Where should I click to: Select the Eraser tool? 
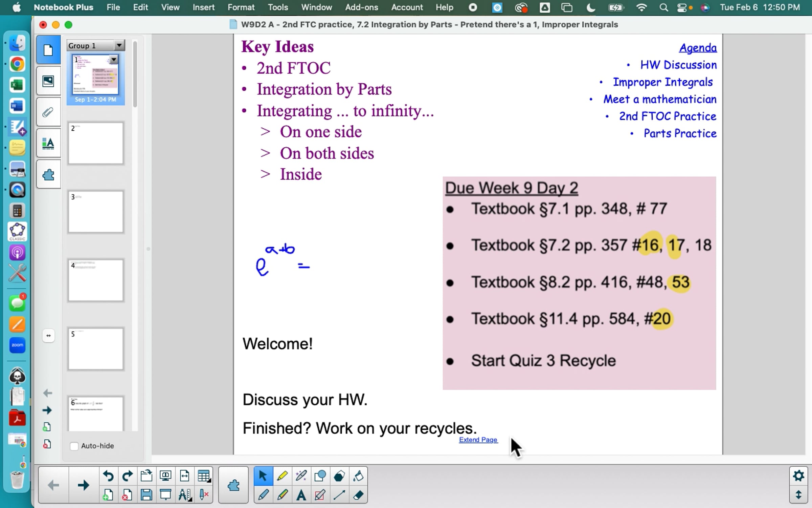358,495
